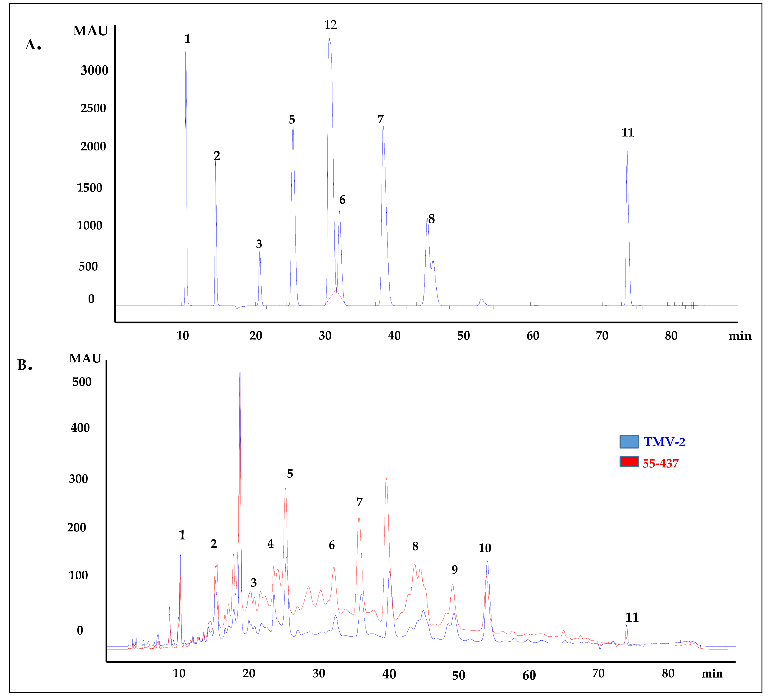Screen dimensions: 770x700
Task: Click the 55-437 legend label
Action: (661, 464)
